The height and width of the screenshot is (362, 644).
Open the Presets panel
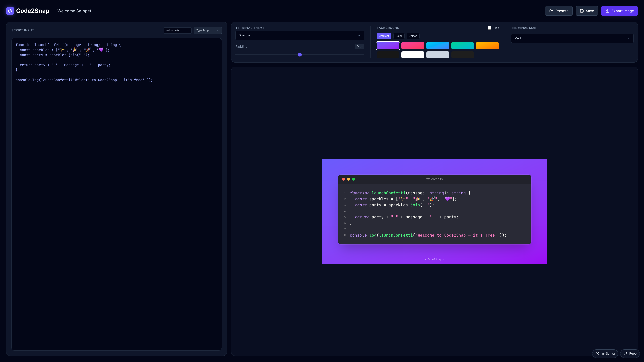click(559, 11)
